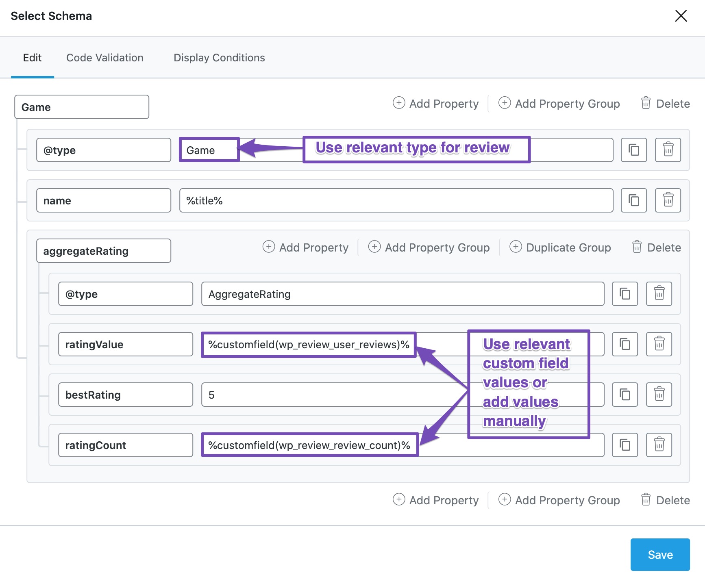Duplicate the ratingCount property row
Image resolution: width=705 pixels, height=588 pixels.
(625, 445)
